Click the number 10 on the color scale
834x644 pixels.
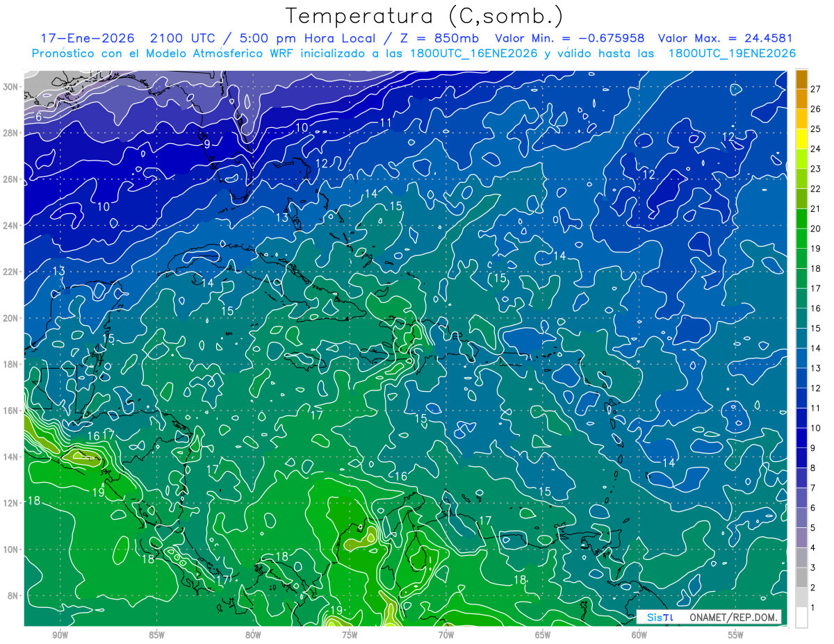816,428
